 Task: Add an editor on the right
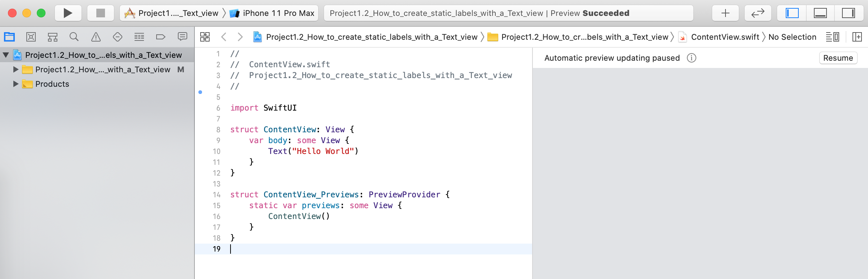coord(857,37)
